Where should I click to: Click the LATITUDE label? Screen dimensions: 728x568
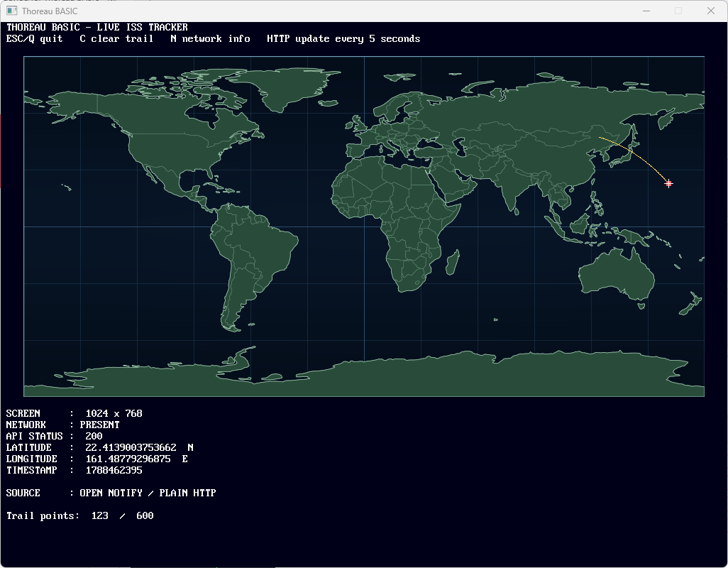pyautogui.click(x=29, y=447)
